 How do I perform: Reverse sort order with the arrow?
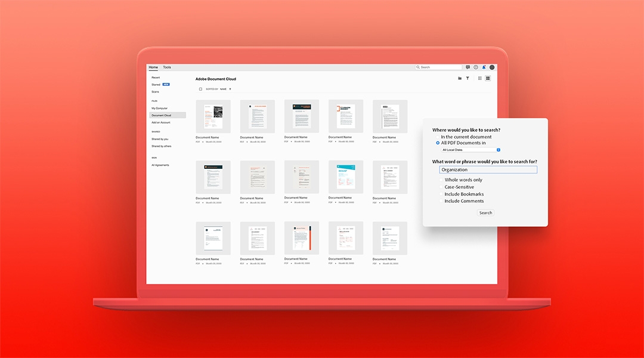click(230, 89)
